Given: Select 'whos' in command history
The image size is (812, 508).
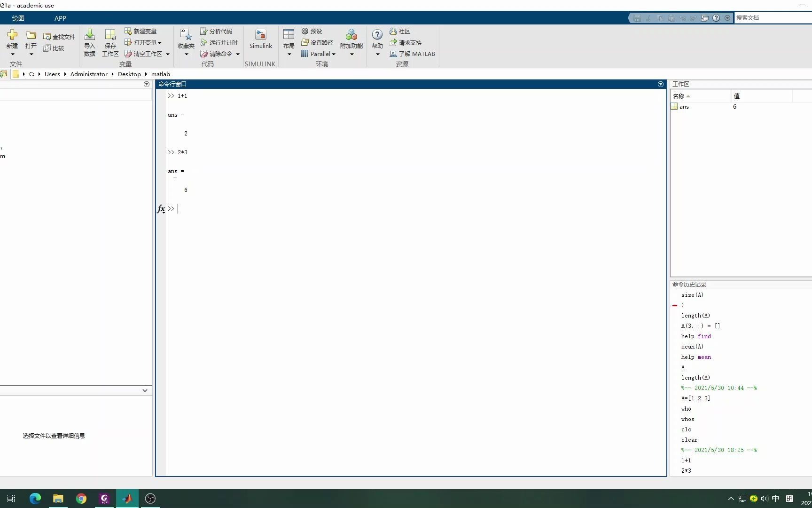Looking at the screenshot, I should [x=687, y=419].
